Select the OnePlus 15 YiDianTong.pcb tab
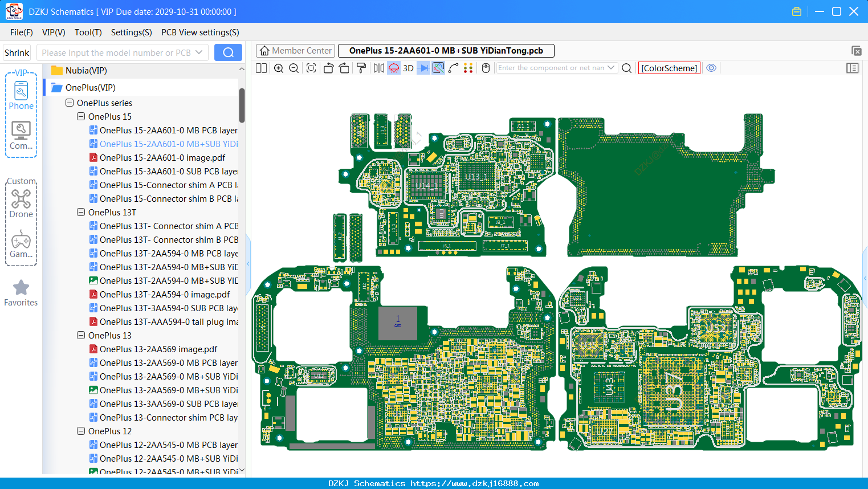Viewport: 868px width, 489px height. pyautogui.click(x=446, y=51)
